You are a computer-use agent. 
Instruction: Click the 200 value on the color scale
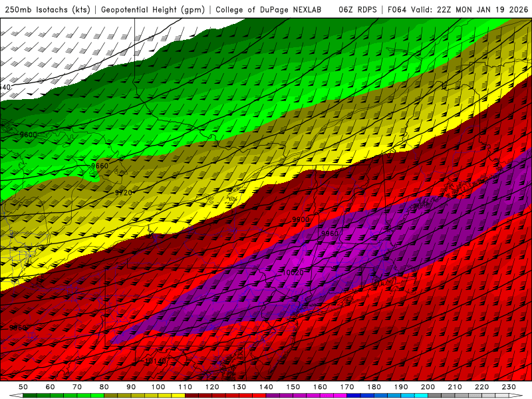[428, 387]
